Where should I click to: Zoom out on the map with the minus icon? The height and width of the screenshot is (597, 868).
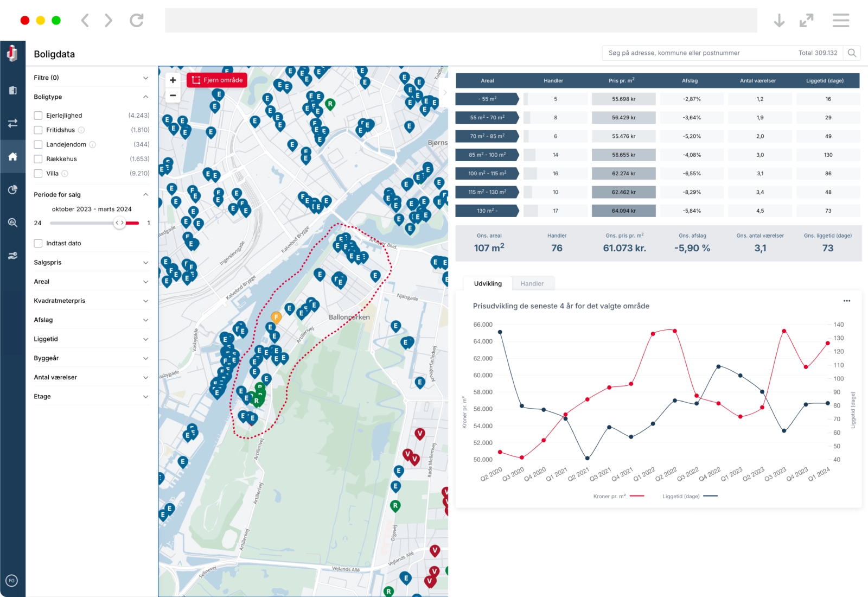click(173, 96)
